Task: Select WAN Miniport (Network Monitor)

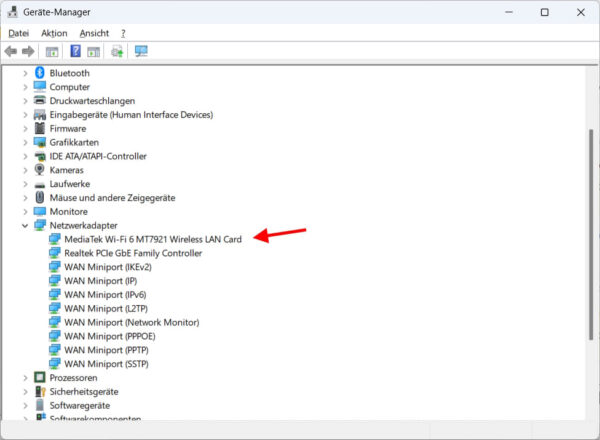Action: pyautogui.click(x=132, y=322)
